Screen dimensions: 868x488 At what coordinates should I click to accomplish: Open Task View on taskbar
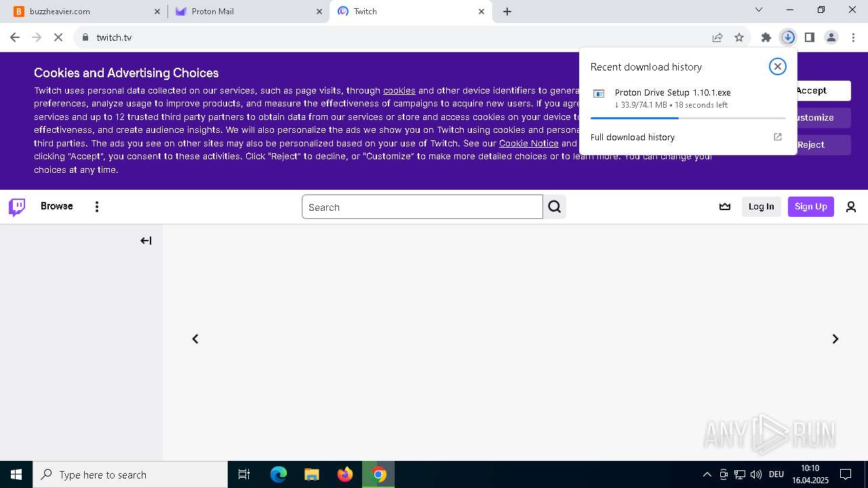coord(244,474)
